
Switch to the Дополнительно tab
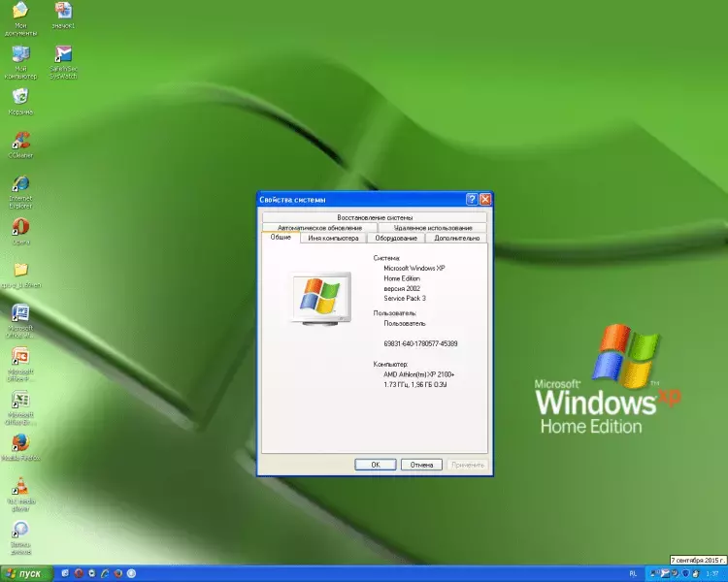(x=456, y=238)
